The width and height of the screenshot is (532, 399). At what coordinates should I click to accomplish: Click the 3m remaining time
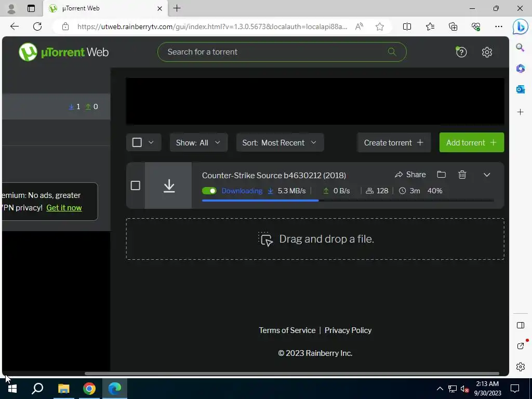pyautogui.click(x=415, y=191)
